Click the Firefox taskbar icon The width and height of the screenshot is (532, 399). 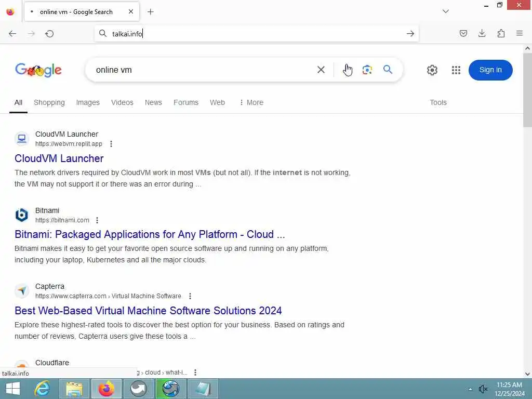106,389
